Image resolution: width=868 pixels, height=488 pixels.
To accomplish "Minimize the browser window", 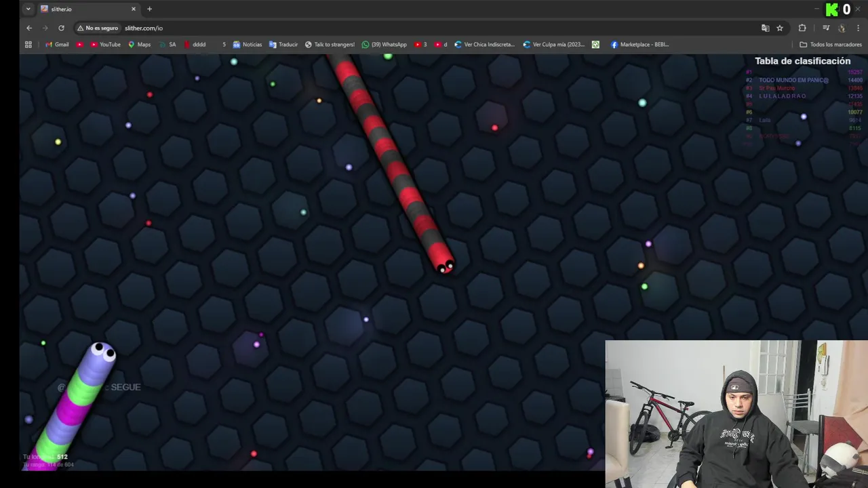I will (x=817, y=9).
